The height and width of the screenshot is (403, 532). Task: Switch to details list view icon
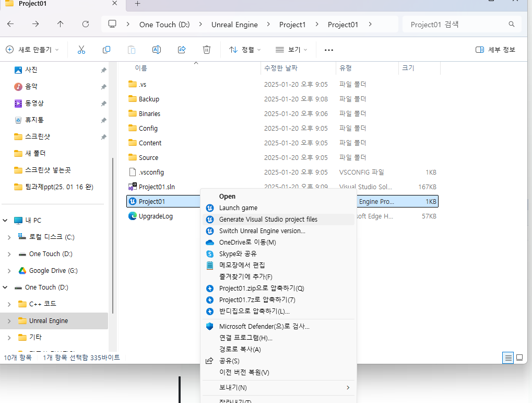[508, 358]
